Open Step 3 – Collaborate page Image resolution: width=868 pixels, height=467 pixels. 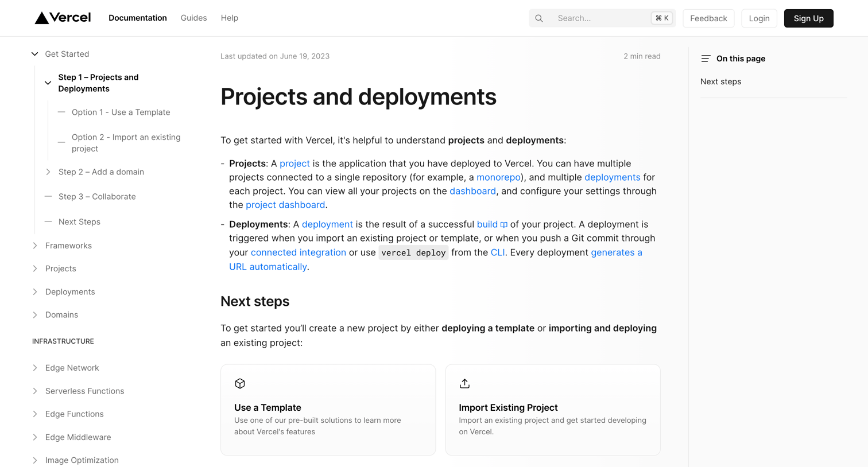[97, 197]
